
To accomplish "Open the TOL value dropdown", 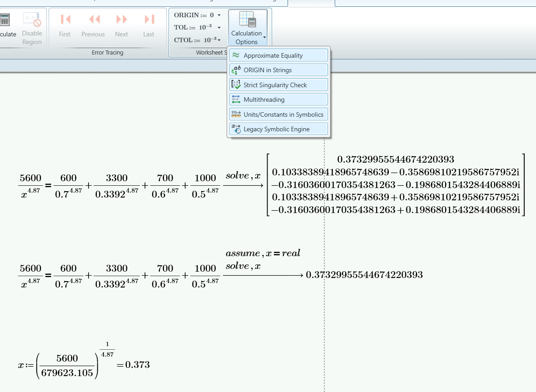I will pyautogui.click(x=219, y=28).
